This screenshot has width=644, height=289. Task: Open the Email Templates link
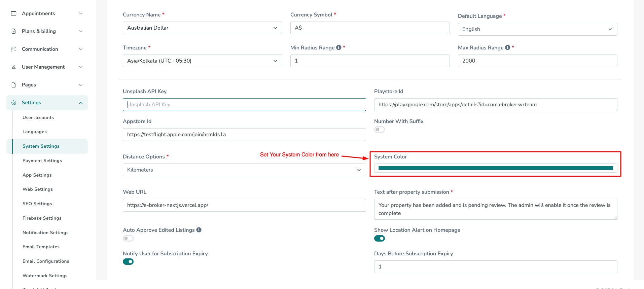pos(41,247)
